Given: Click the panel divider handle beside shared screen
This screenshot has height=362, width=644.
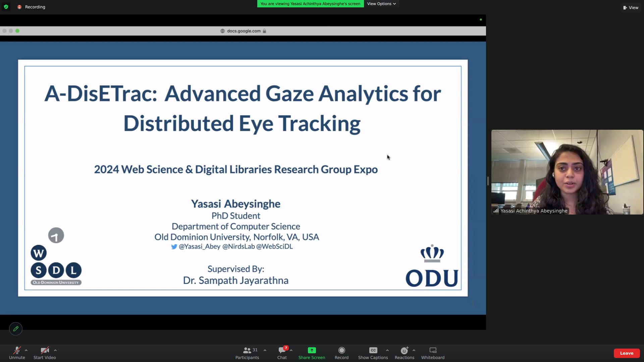Looking at the screenshot, I should coord(488,181).
